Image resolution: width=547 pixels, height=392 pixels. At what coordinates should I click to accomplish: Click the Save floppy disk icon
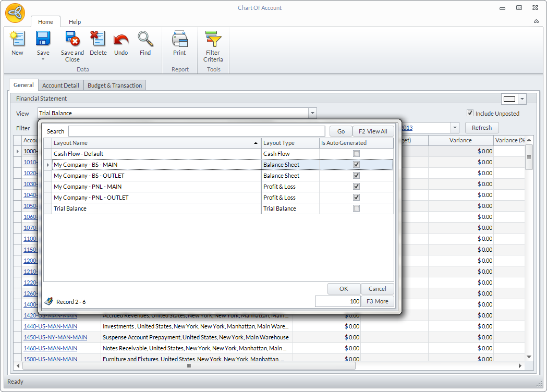(x=43, y=39)
